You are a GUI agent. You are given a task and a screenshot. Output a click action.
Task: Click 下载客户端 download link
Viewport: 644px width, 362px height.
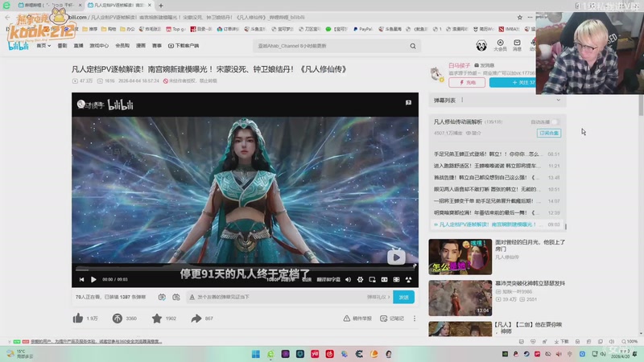point(184,46)
